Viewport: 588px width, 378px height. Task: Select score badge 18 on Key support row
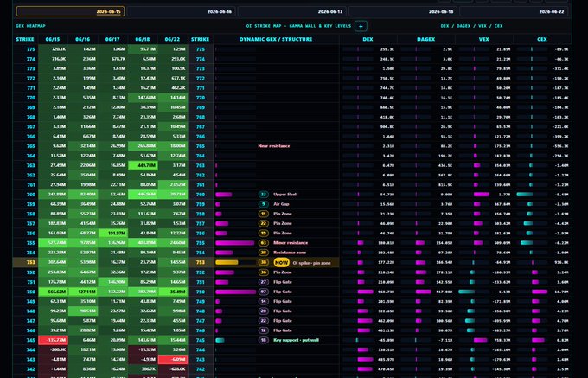click(x=263, y=340)
